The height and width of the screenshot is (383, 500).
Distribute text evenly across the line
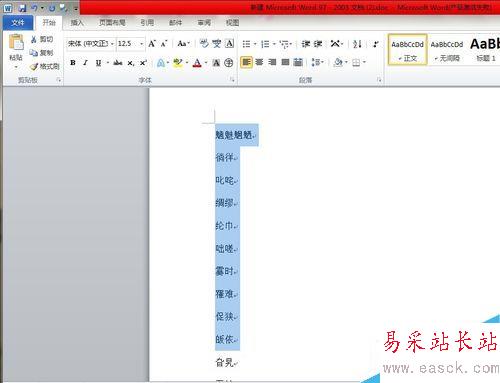pos(298,62)
